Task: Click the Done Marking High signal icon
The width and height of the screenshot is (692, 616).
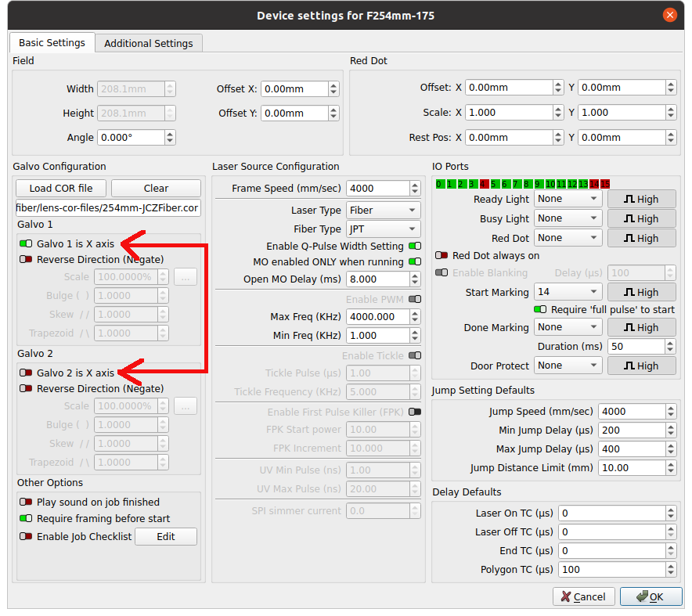Action: tap(641, 327)
